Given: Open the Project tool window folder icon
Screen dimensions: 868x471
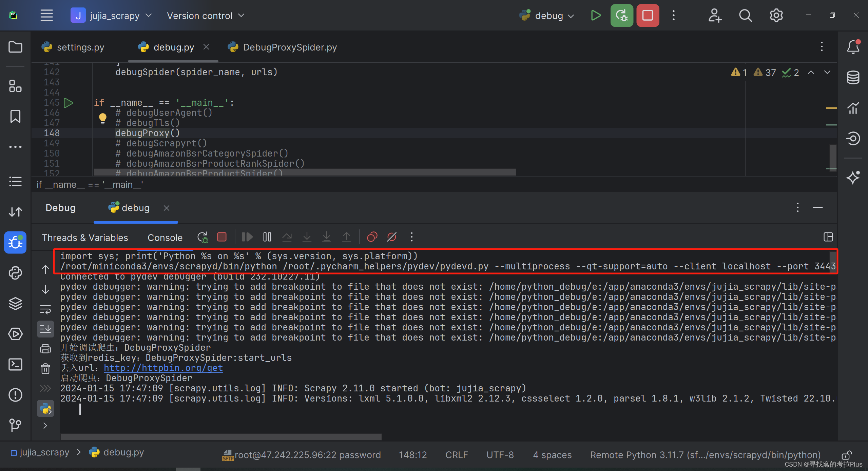Looking at the screenshot, I should (x=15, y=47).
